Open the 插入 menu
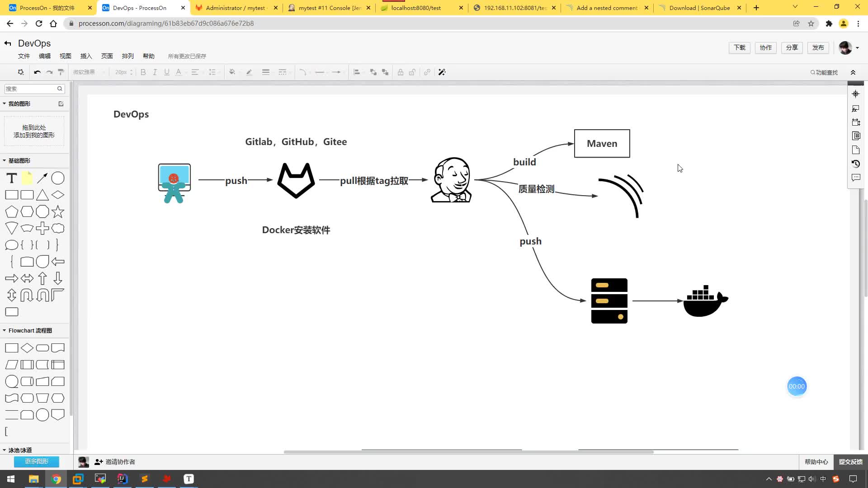Viewport: 868px width, 488px height. click(x=86, y=56)
